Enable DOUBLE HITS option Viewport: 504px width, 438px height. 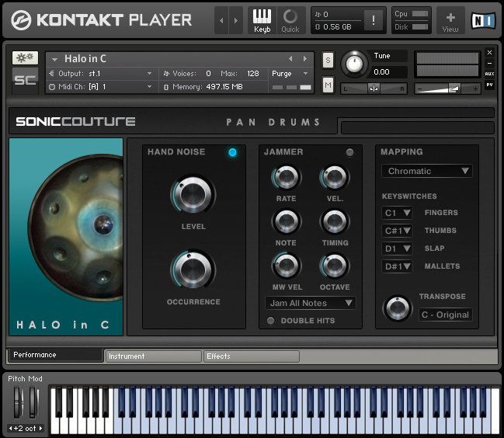271,321
